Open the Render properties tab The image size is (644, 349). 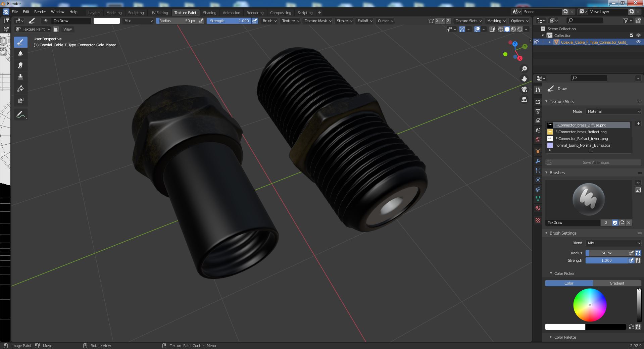tap(538, 102)
